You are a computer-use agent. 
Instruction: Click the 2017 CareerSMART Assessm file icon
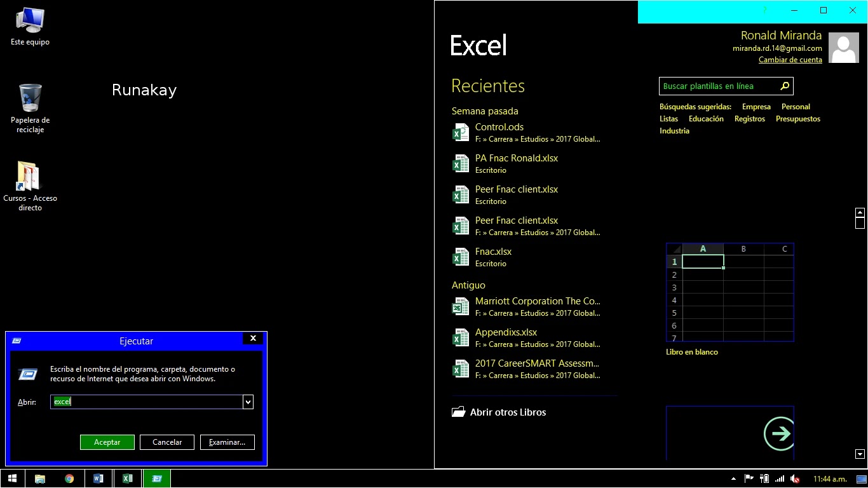pyautogui.click(x=460, y=369)
